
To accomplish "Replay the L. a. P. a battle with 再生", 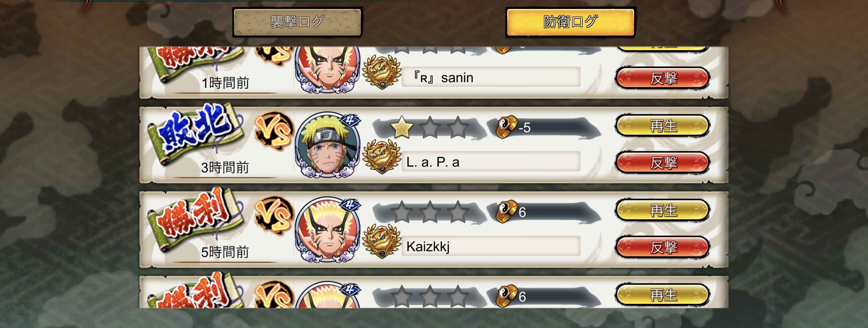I will (x=663, y=126).
